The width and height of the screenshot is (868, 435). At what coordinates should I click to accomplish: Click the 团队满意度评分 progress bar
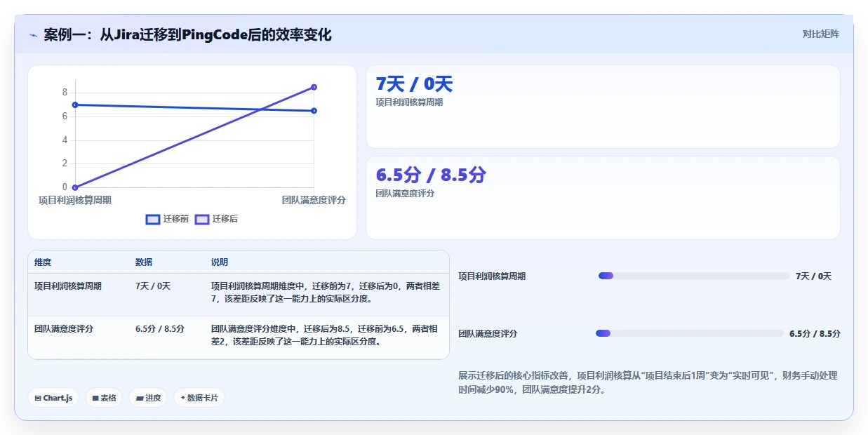[x=689, y=333]
